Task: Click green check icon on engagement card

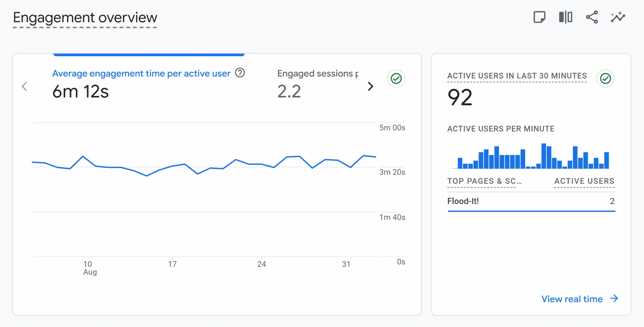Action: pos(396,78)
